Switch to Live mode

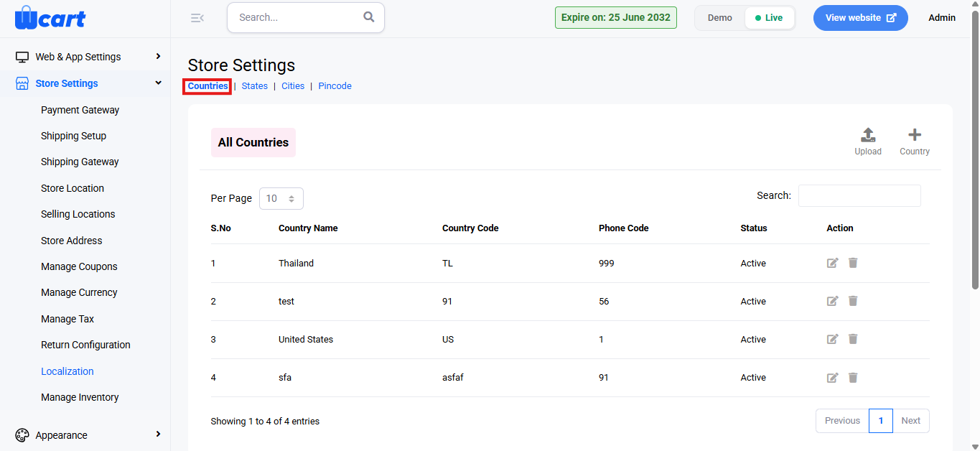coord(770,18)
